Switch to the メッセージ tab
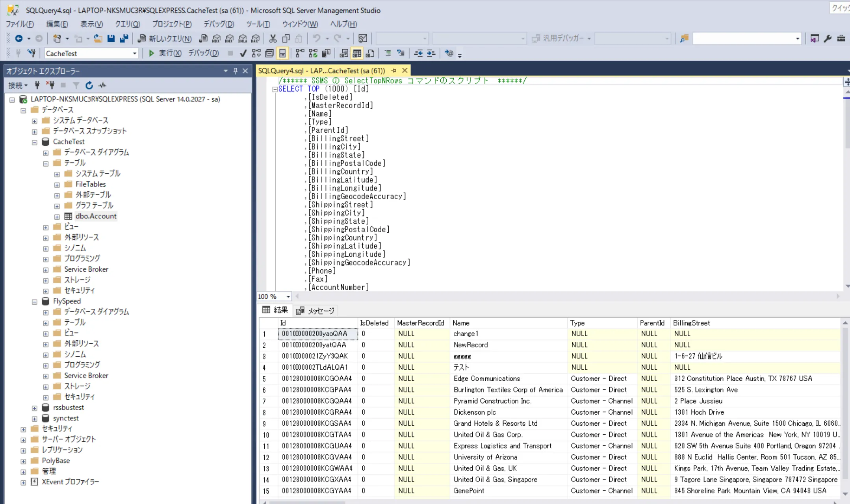Image resolution: width=850 pixels, height=504 pixels. [316, 311]
